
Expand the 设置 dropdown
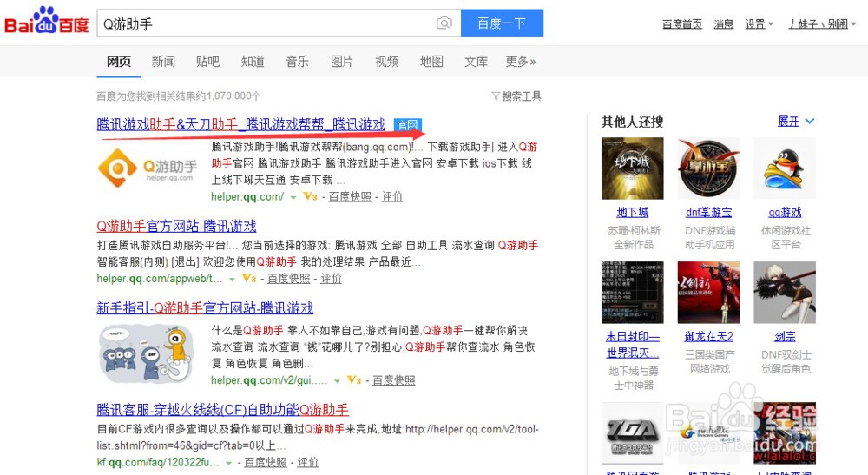click(759, 23)
